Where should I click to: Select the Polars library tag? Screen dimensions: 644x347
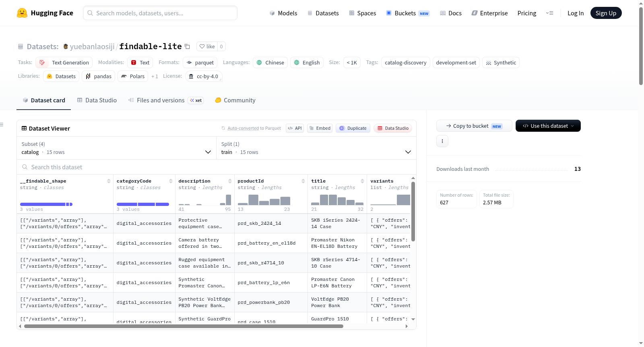pyautogui.click(x=133, y=76)
